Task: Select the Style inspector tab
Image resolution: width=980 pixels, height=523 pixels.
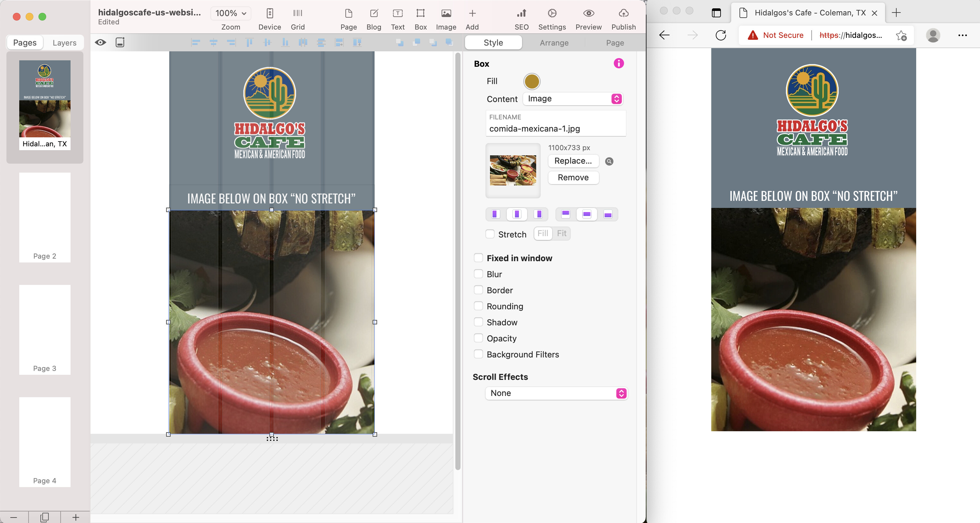Action: [493, 43]
